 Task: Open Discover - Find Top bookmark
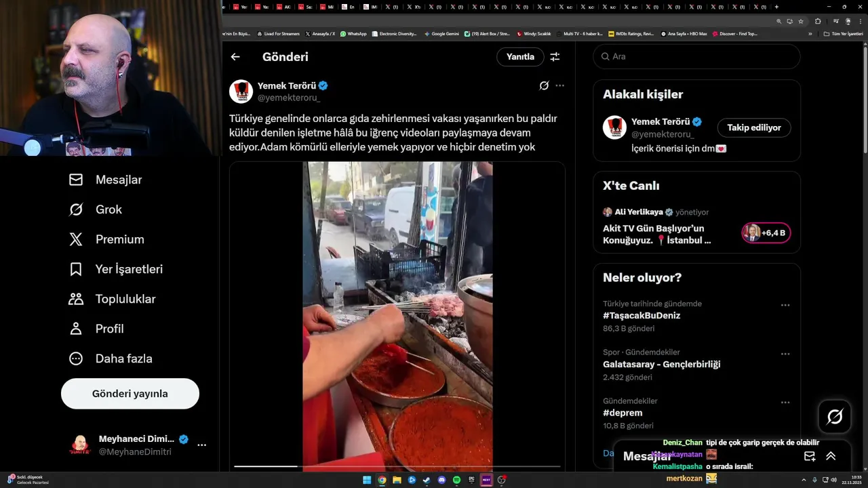point(734,33)
